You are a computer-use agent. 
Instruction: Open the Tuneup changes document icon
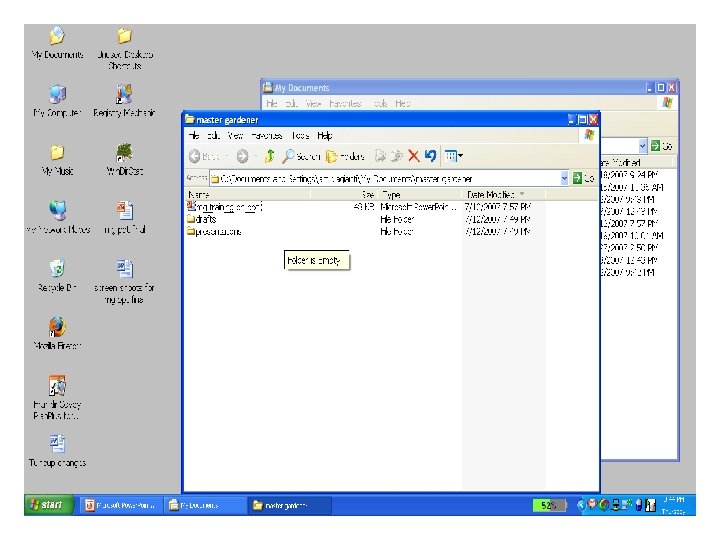[x=57, y=450]
